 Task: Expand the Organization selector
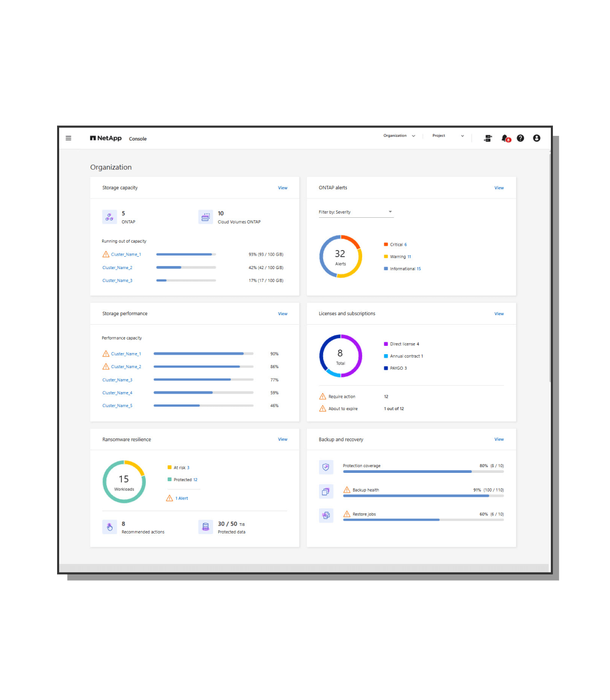[399, 135]
